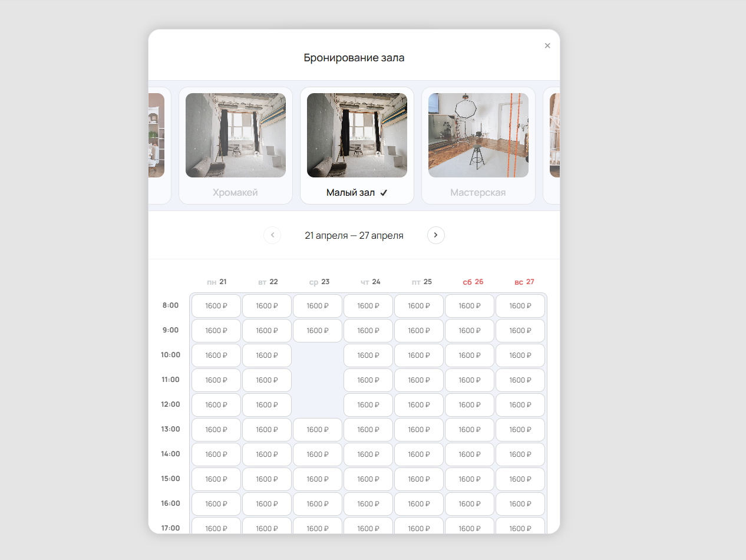
Task: Click the ср 23 column header
Action: 319,282
